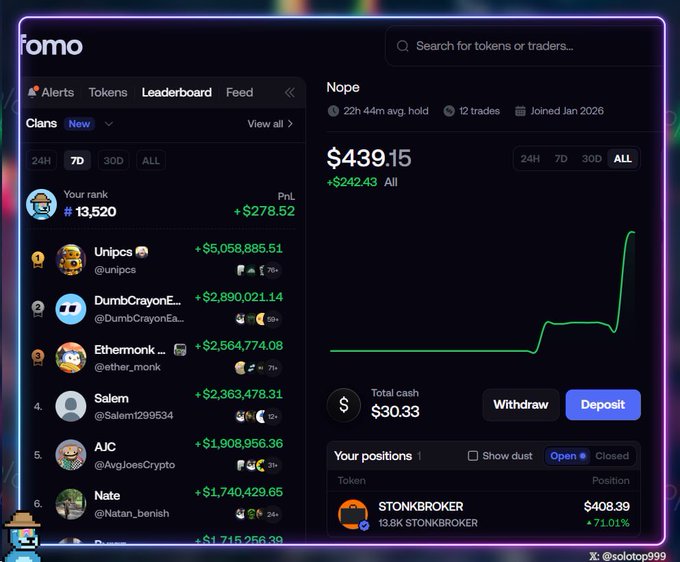Viewport: 680px width, 562px height.
Task: Open Ethermonk penguin avatar
Action: (x=71, y=358)
